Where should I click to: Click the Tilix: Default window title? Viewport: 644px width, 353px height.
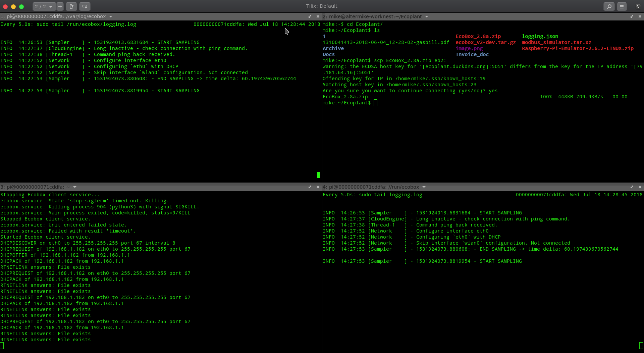coord(322,6)
